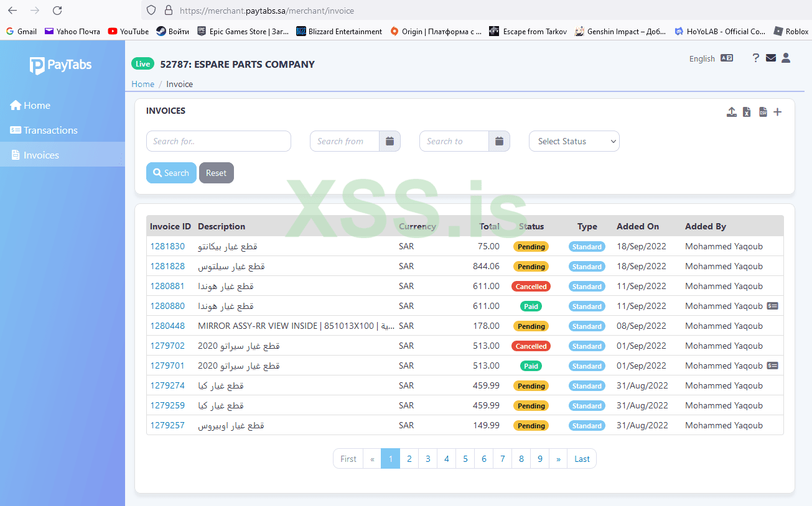Click the upload invoices icon

click(732, 112)
